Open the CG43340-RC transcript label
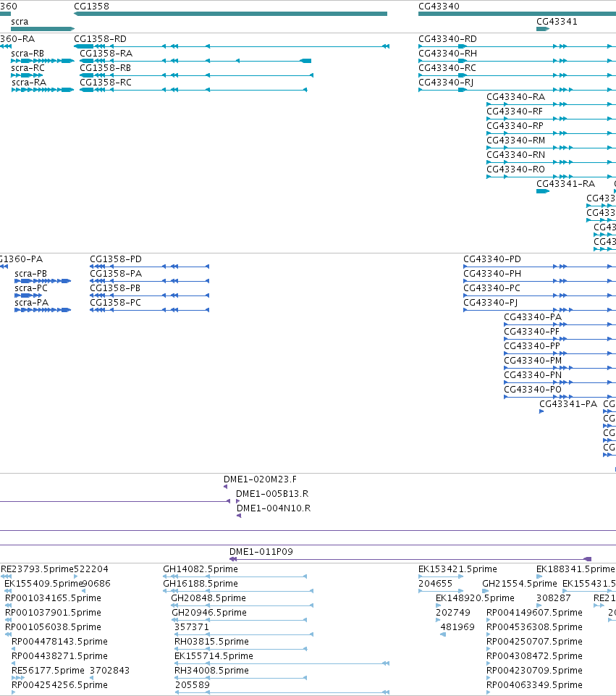Screen dimensions: 616x696 (447, 68)
